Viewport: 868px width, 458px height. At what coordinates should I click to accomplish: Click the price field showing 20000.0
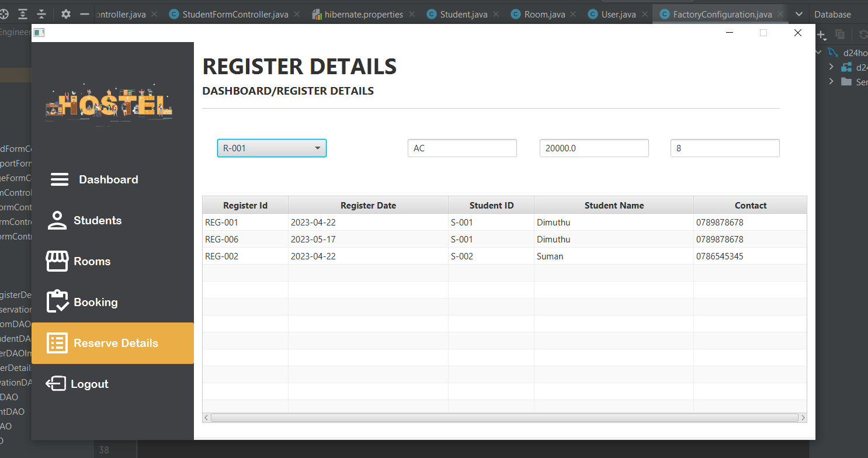point(594,148)
